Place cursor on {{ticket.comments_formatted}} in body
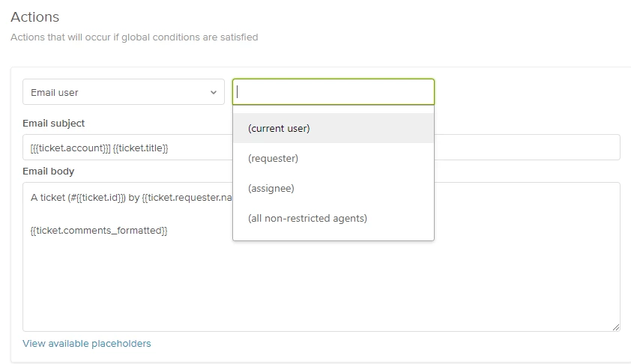631x364 pixels. pyautogui.click(x=99, y=231)
